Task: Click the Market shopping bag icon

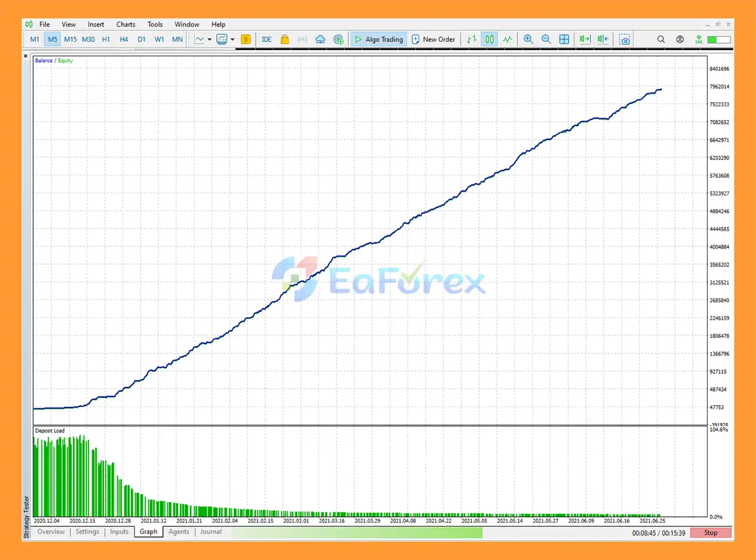Action: [285, 40]
